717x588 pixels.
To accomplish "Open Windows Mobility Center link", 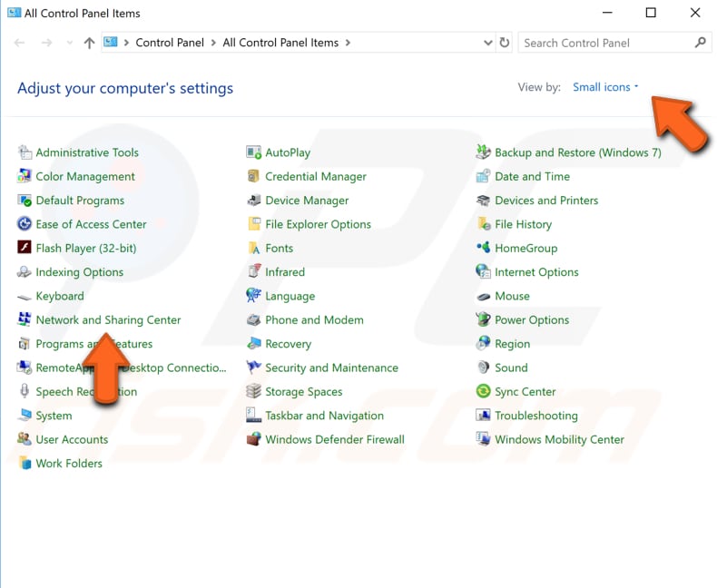I will coord(559,439).
